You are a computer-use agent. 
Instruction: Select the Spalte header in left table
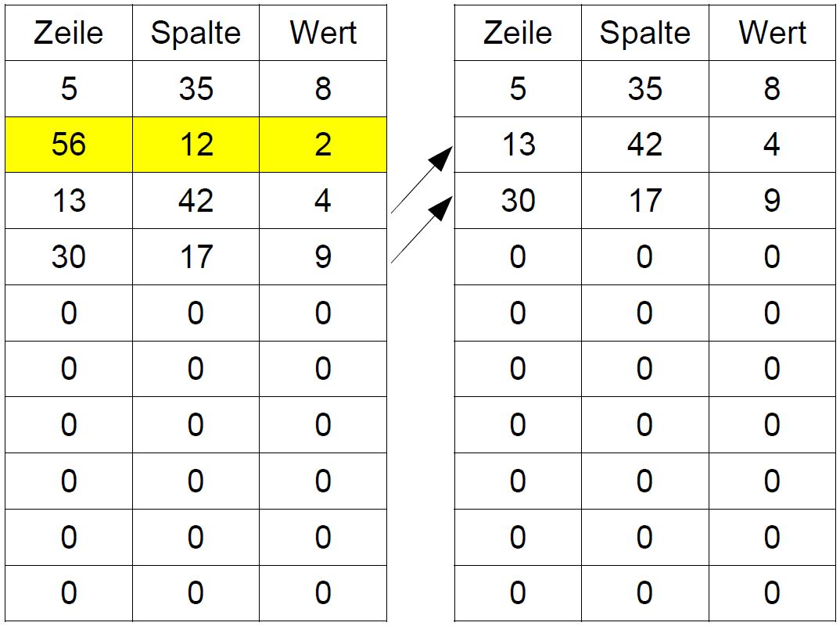click(x=196, y=33)
